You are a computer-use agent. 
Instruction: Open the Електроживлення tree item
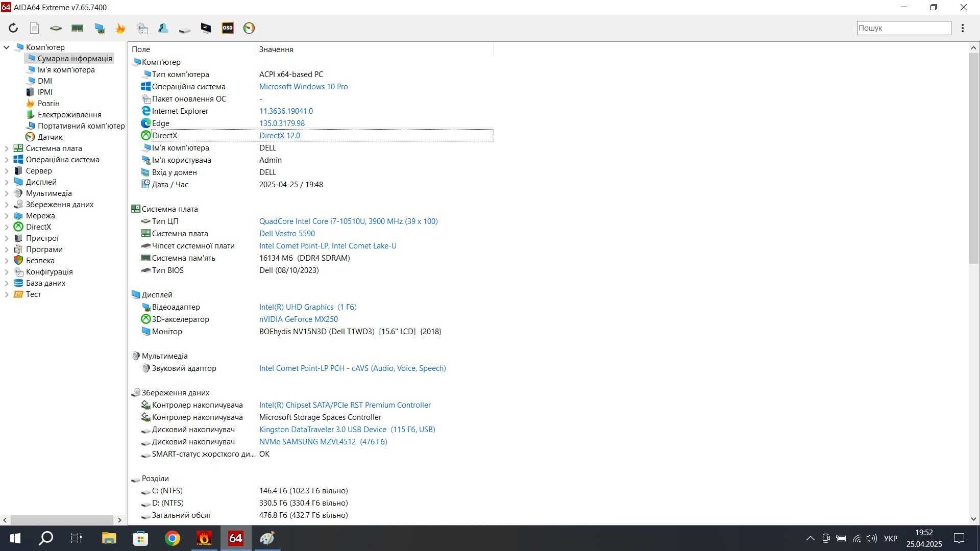[69, 115]
